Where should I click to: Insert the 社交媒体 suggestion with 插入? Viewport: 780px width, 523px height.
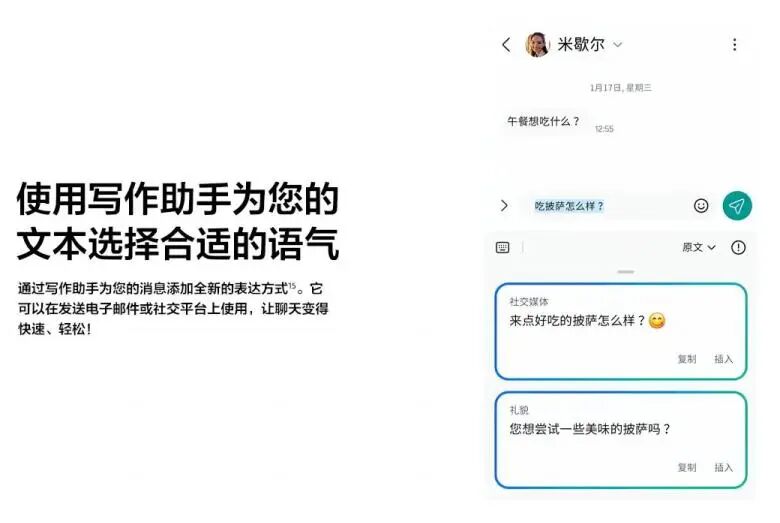[723, 359]
